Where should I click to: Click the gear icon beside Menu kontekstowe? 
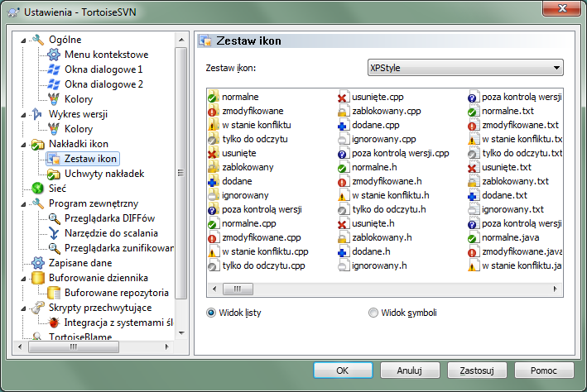(54, 55)
